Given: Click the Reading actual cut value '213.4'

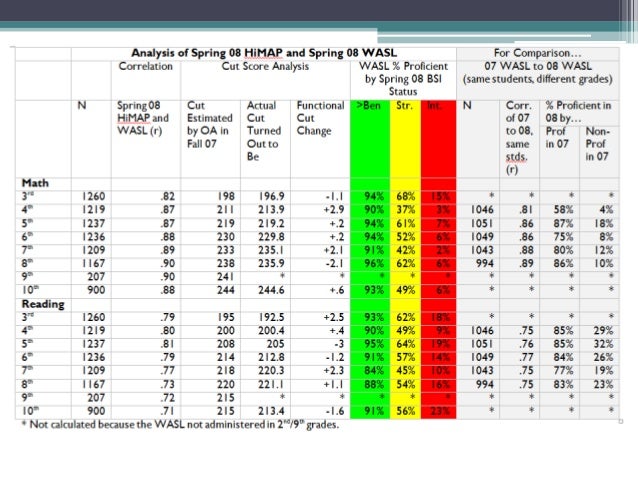Looking at the screenshot, I should (271, 411).
